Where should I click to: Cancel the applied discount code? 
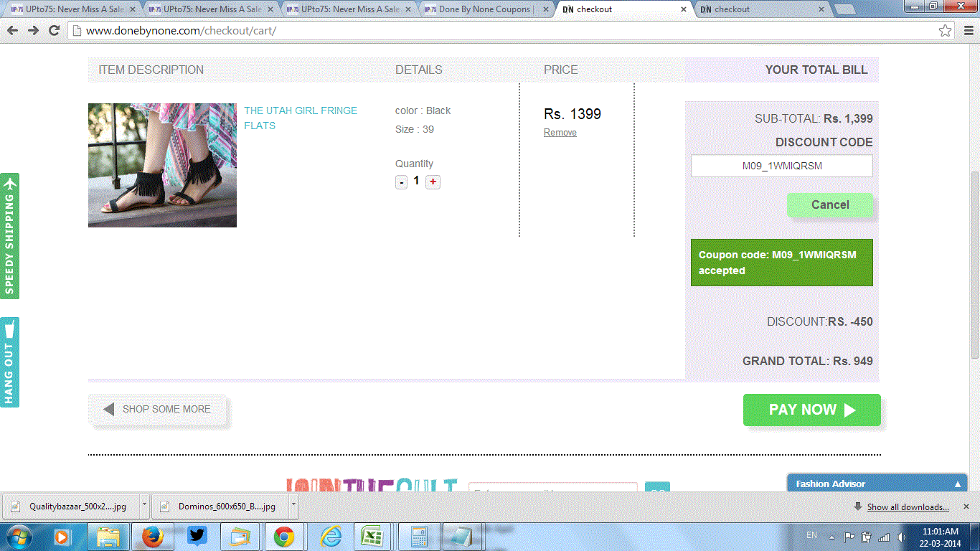830,205
